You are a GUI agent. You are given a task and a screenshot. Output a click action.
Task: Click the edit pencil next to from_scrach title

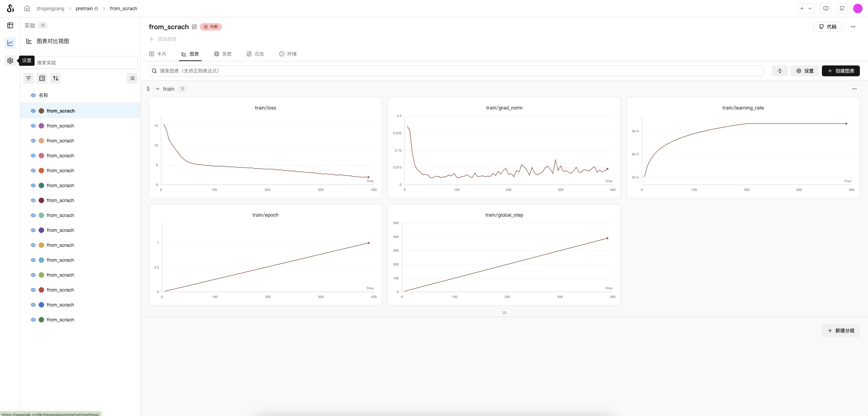pos(194,27)
